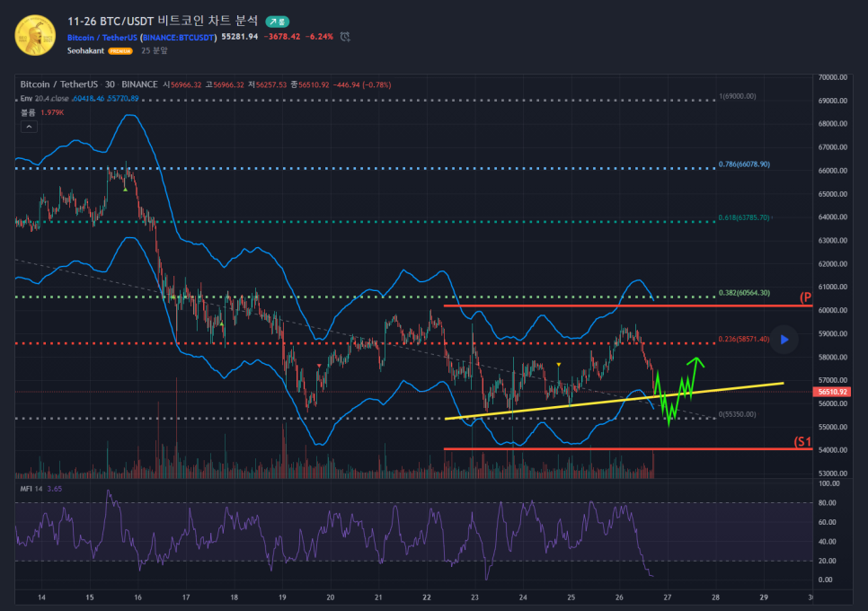This screenshot has width=868, height=611.
Task: Select the 0.618 Fibonacci level label
Action: tap(743, 217)
